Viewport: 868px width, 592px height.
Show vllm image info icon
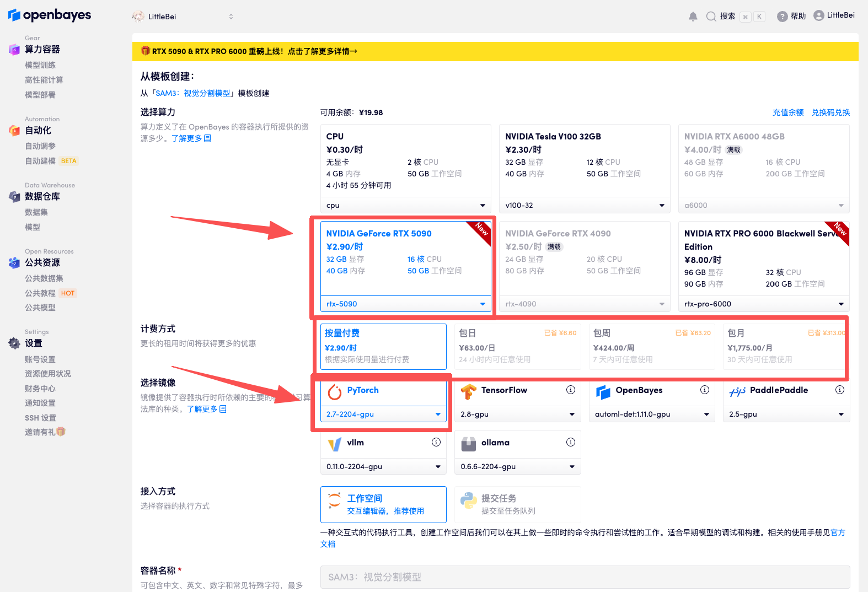coord(436,442)
